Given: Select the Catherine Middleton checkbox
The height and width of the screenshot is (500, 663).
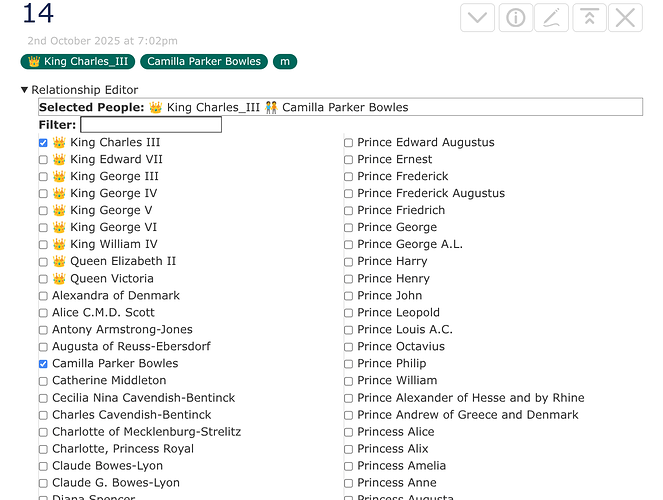Looking at the screenshot, I should tap(43, 381).
